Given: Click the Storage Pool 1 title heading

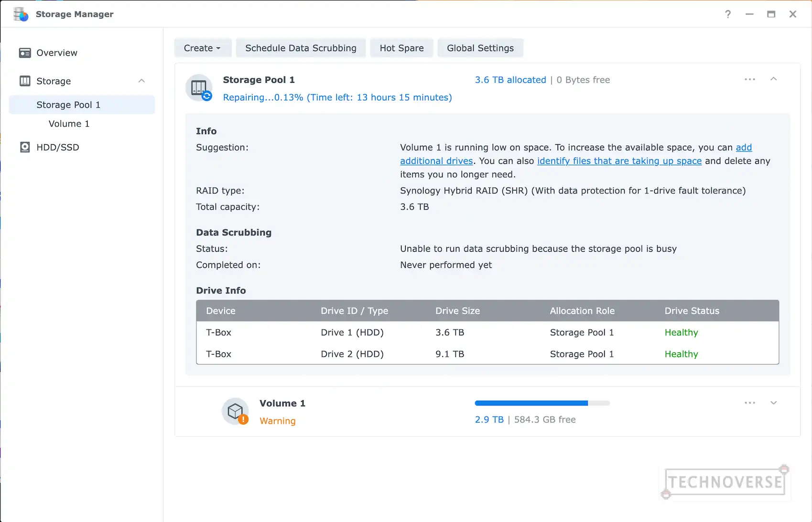Looking at the screenshot, I should point(259,80).
